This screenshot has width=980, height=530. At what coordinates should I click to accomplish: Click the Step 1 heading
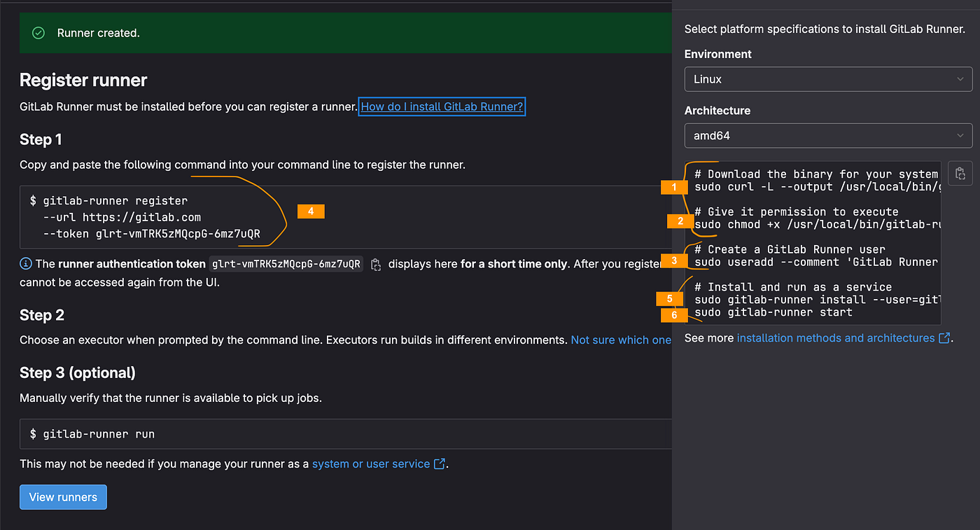pyautogui.click(x=41, y=140)
